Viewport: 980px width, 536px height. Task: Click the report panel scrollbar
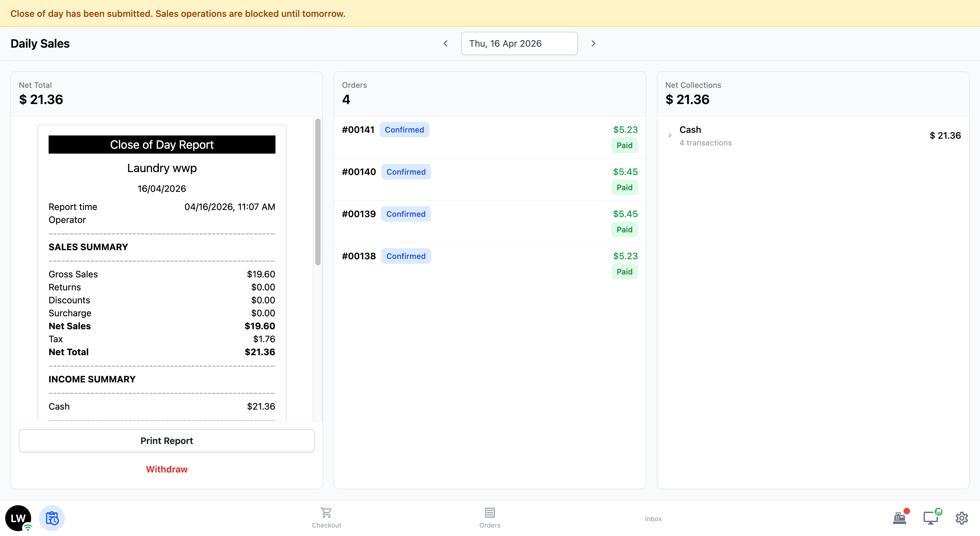318,192
